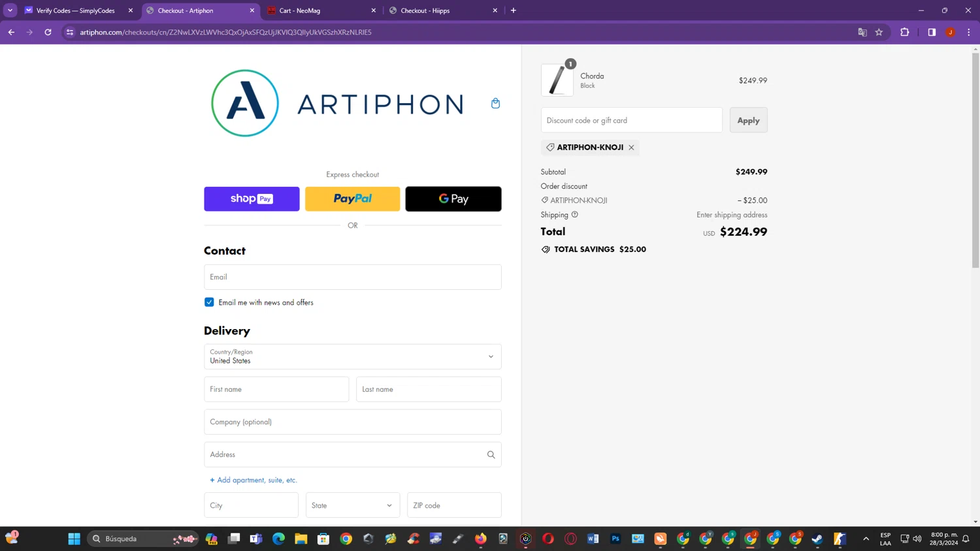View site information icon in address bar
The width and height of the screenshot is (980, 551).
[70, 32]
